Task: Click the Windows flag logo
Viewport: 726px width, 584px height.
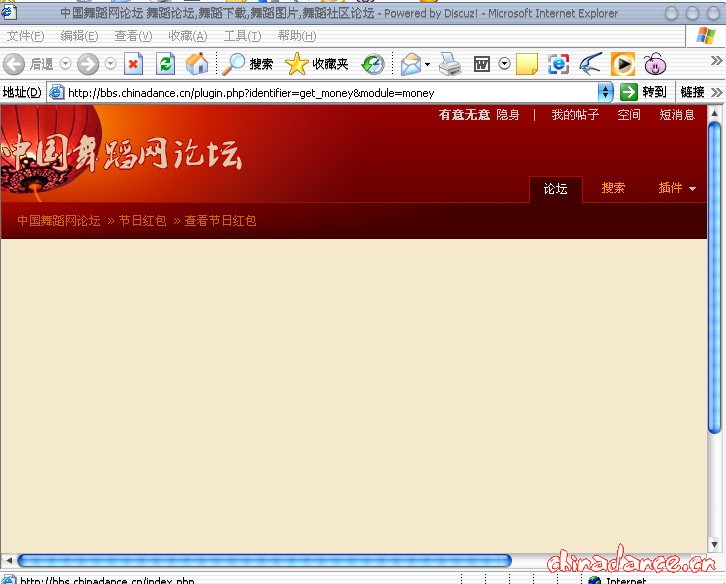Action: pos(706,36)
